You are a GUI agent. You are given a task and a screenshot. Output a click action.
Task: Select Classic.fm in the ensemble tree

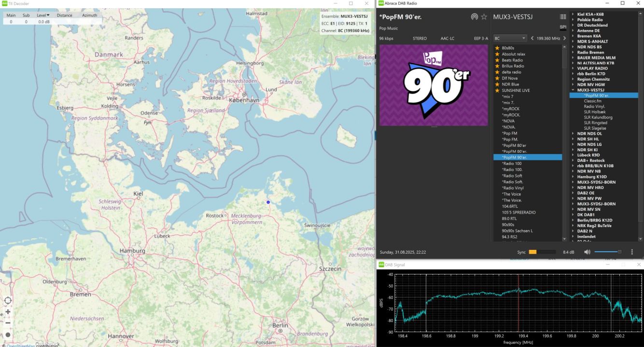pyautogui.click(x=592, y=101)
